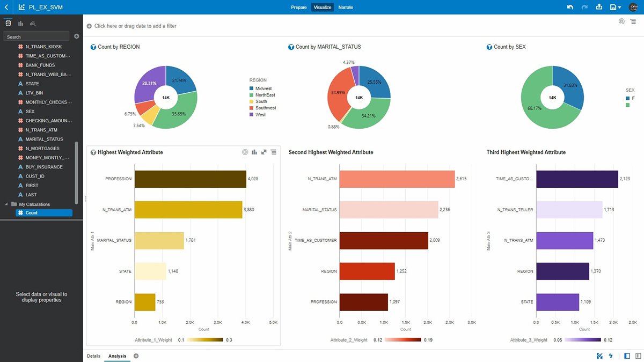Click the filter icon on Count by REGION
This screenshot has height=362, width=644.
coord(92,47)
